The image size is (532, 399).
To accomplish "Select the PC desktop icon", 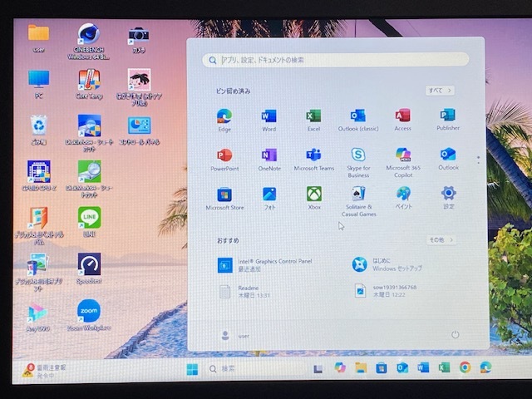I will 39,84.
